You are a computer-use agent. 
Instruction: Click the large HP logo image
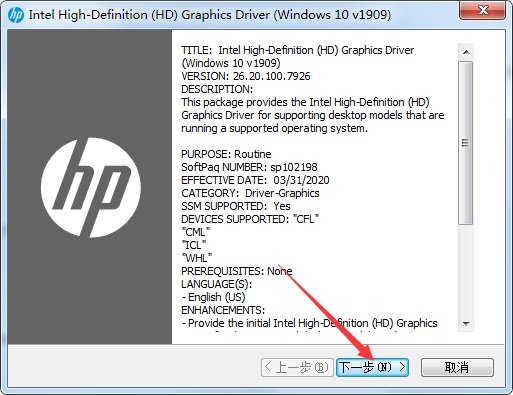[91, 188]
